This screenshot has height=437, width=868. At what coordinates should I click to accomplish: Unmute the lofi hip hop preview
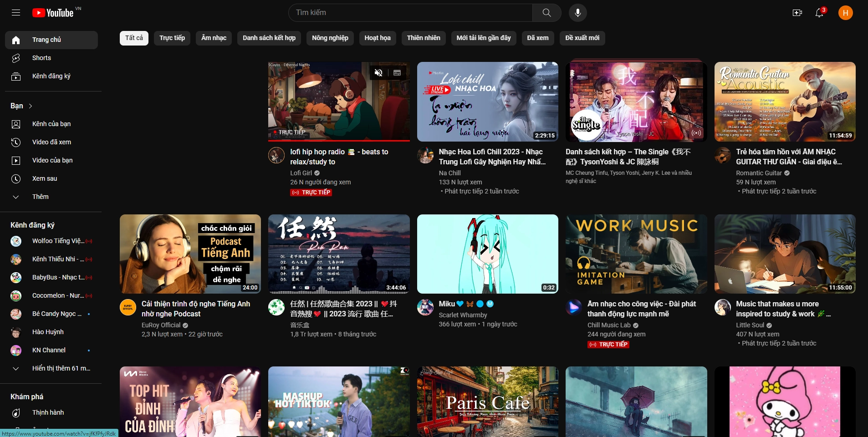(379, 72)
